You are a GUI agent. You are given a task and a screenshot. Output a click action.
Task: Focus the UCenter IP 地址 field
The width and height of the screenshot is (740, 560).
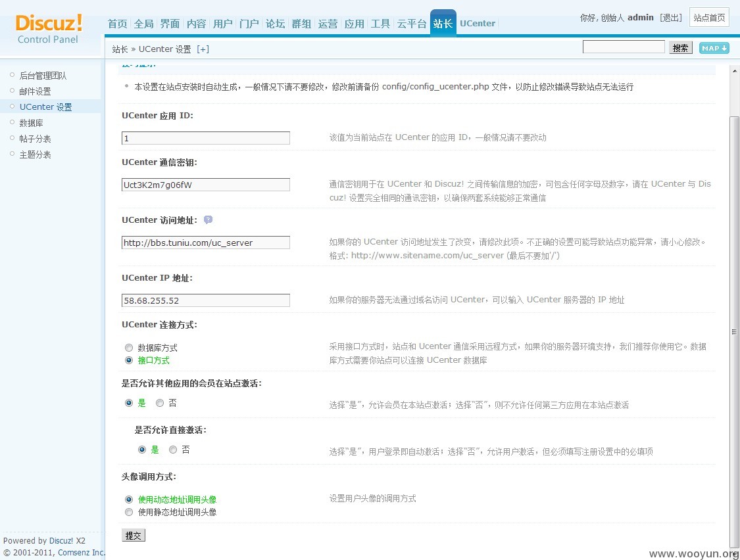(x=206, y=300)
